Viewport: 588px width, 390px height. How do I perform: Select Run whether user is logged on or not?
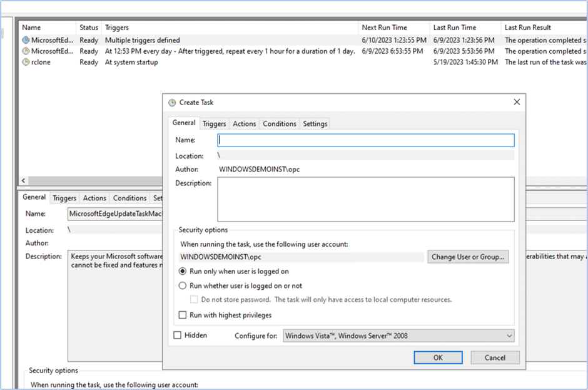pos(182,284)
